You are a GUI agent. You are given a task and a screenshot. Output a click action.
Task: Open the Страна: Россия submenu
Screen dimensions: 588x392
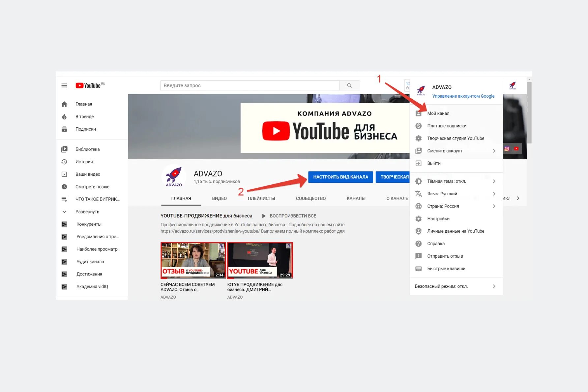pos(494,207)
